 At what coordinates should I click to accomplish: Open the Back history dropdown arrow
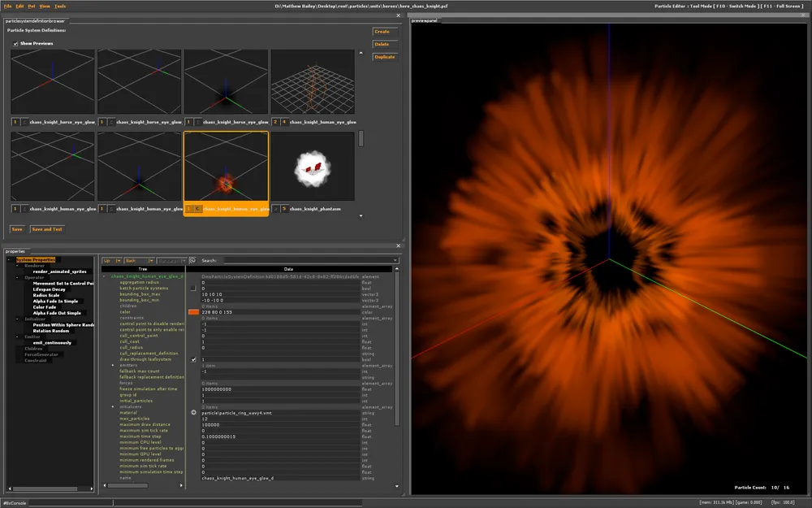[153, 261]
